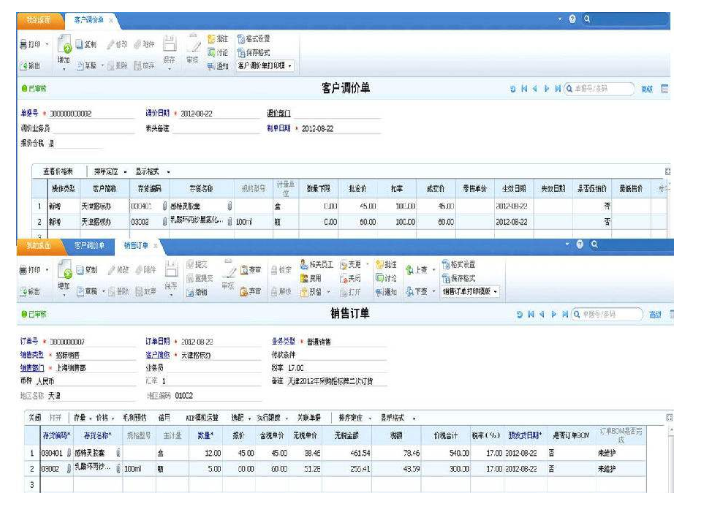702x506 pixels.
Task: Click the 备注 (Remarks) field in 销售订单
Action: 336,381
